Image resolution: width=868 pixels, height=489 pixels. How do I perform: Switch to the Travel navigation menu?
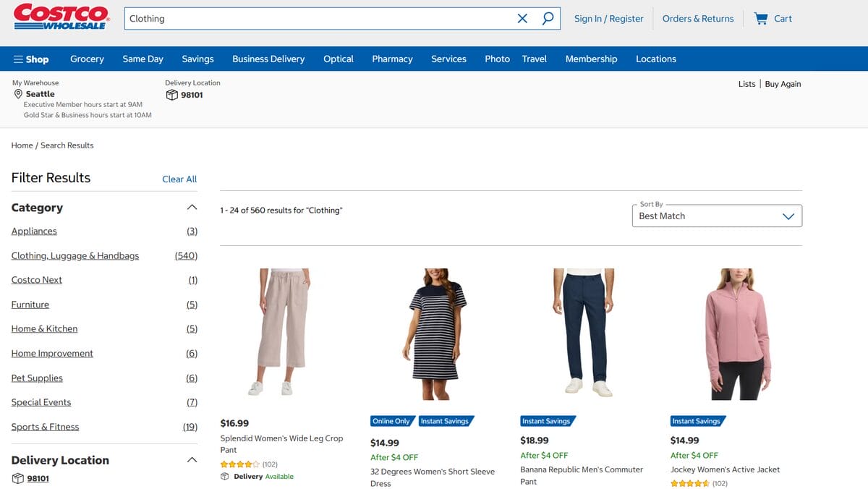point(535,59)
